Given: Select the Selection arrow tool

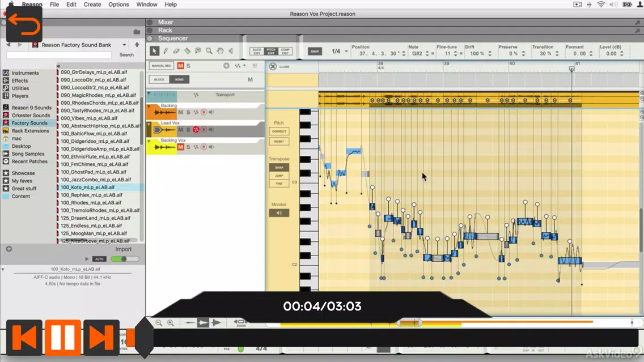Looking at the screenshot, I should pyautogui.click(x=154, y=51).
